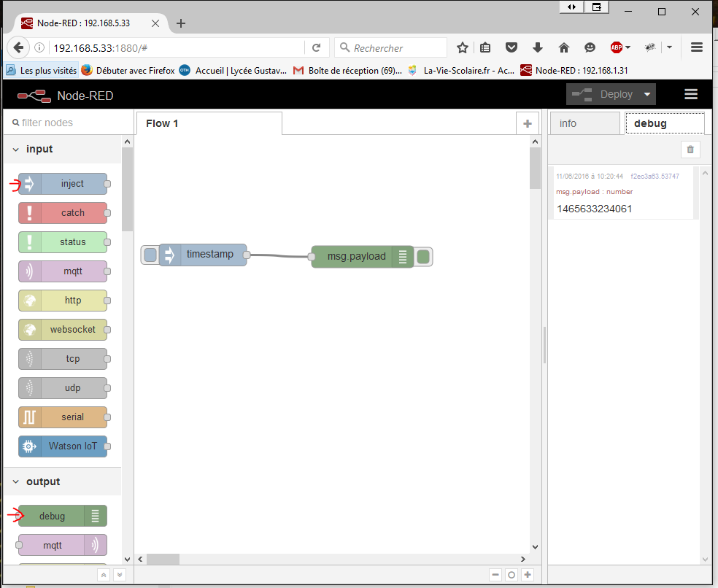The height and width of the screenshot is (588, 718).
Task: Zoom out the flow canvas
Action: pyautogui.click(x=495, y=575)
